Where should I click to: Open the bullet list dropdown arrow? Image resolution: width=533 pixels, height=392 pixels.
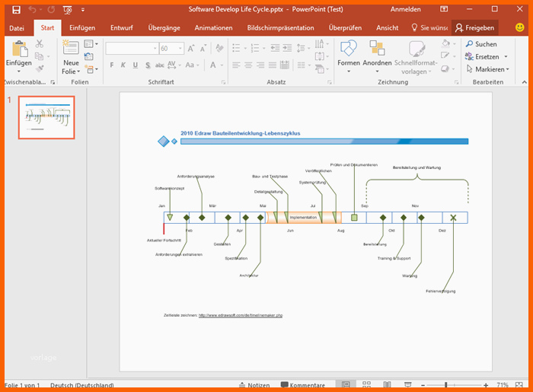pyautogui.click(x=245, y=48)
